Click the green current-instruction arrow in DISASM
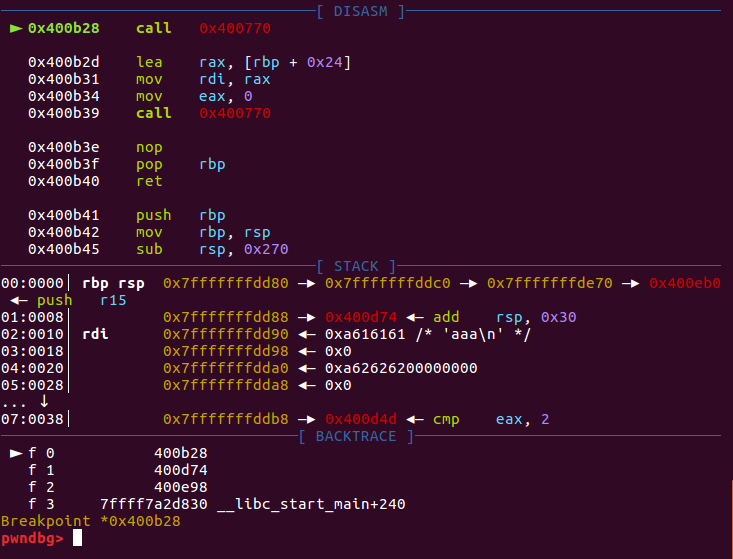The height and width of the screenshot is (559, 733). (x=15, y=28)
